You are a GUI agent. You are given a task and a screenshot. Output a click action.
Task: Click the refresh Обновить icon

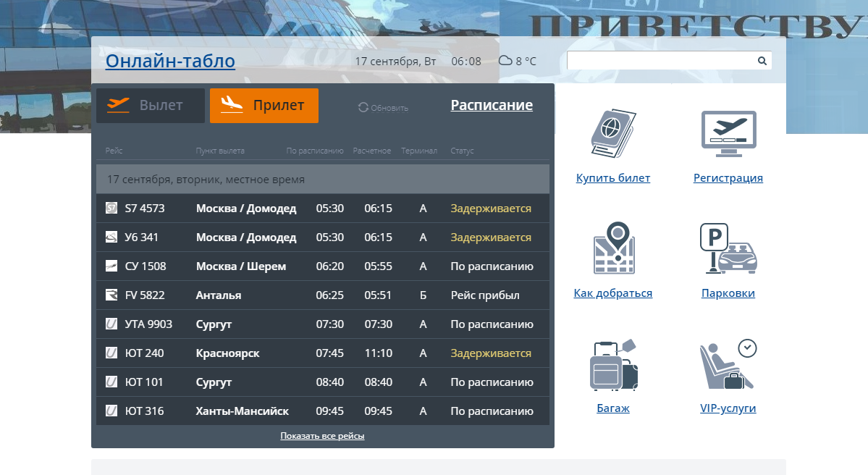[363, 107]
